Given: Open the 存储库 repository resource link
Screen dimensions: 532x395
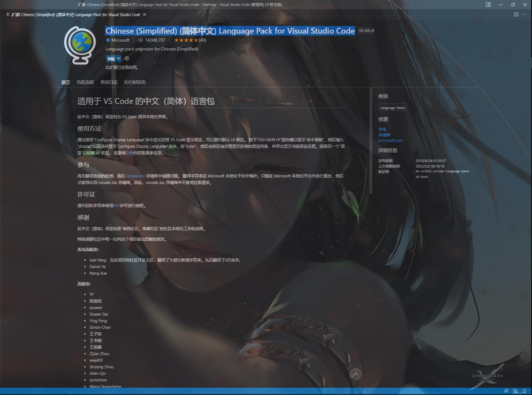Looking at the screenshot, I should (x=384, y=135).
